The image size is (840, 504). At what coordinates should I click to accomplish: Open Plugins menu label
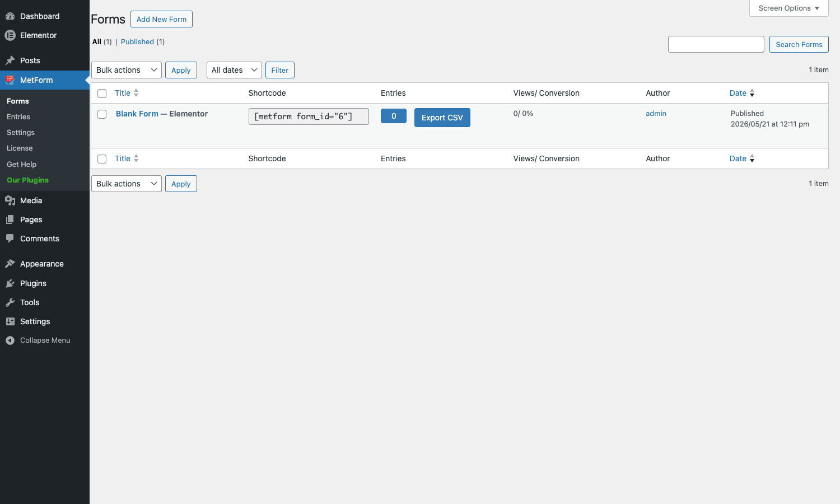point(33,283)
